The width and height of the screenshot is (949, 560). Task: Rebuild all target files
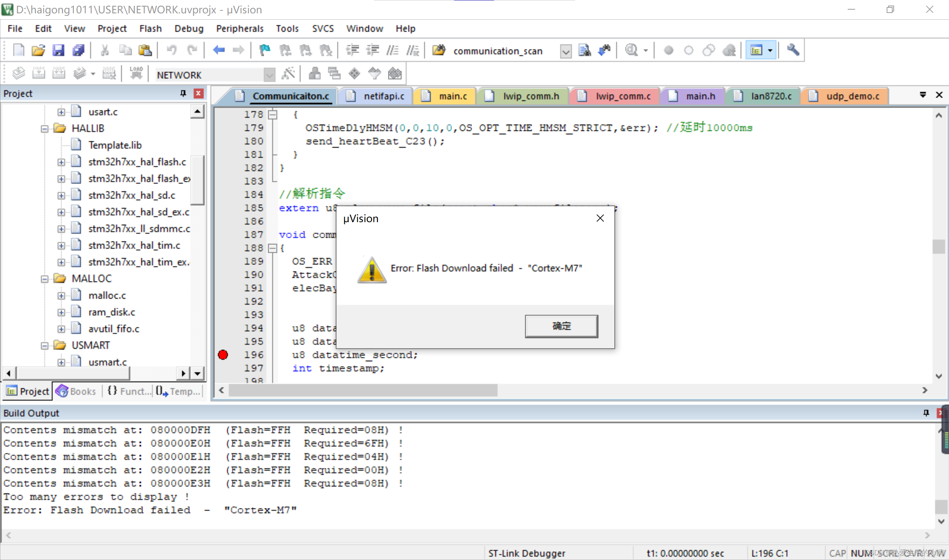59,73
